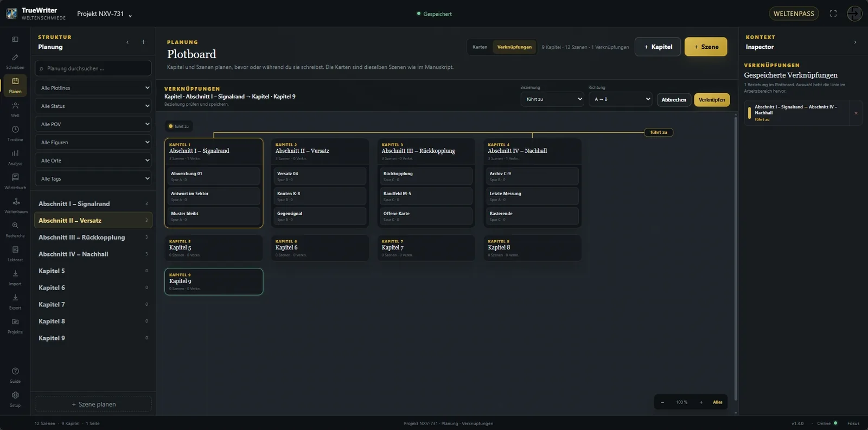Switch to Karten view

(480, 47)
